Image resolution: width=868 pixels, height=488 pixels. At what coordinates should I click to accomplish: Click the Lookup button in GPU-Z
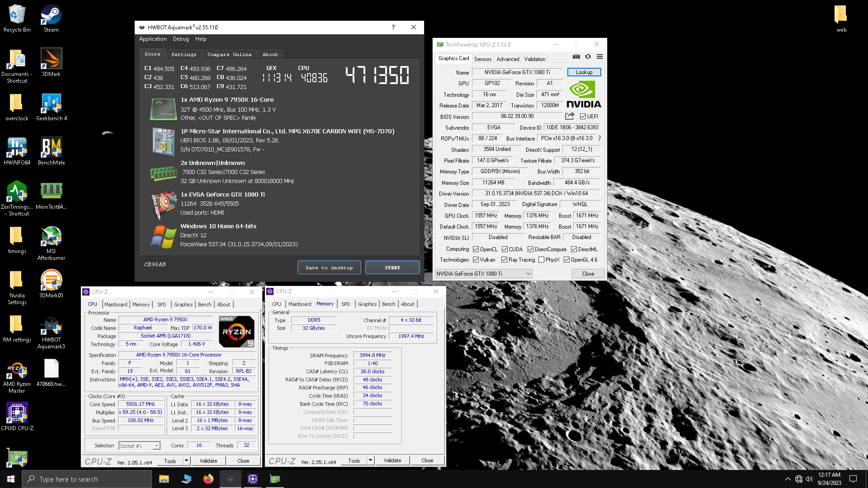click(x=584, y=72)
